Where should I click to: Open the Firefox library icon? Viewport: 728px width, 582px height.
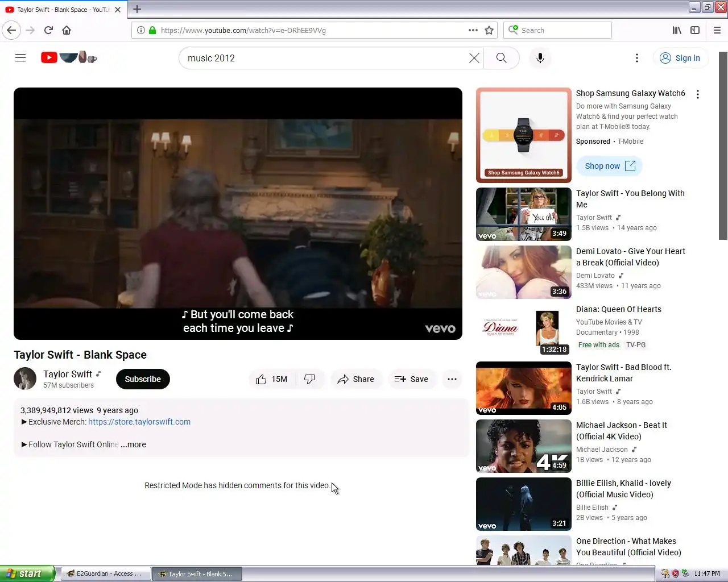(677, 30)
